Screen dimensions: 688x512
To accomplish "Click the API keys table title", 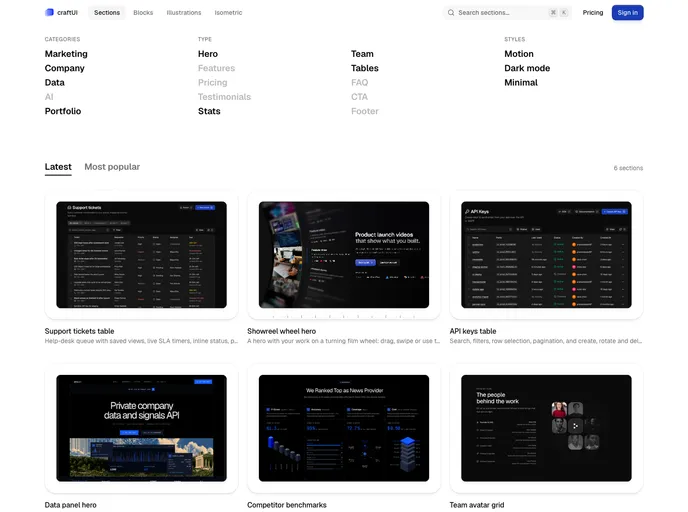I will click(x=473, y=331).
